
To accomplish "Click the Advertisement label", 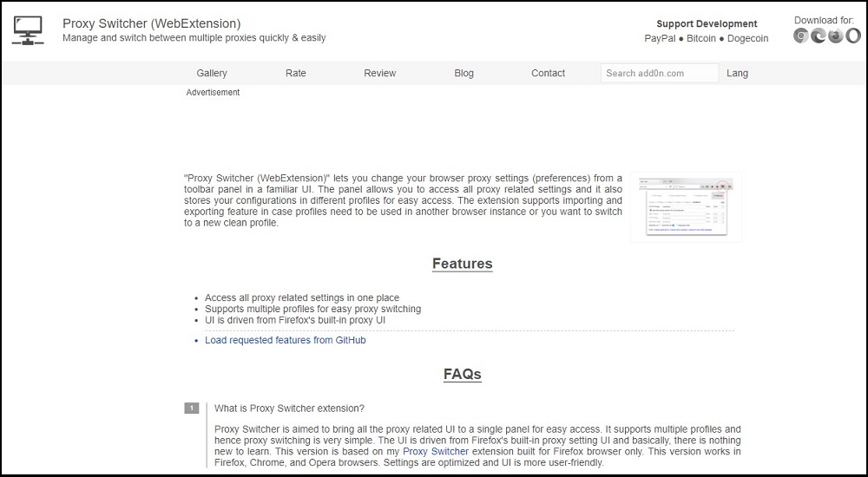I will click(x=214, y=93).
